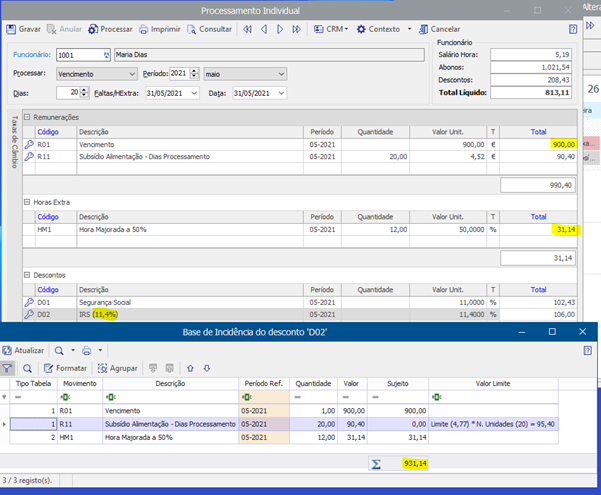Jump to last record arrow
This screenshot has height=495, width=601.
[297, 29]
